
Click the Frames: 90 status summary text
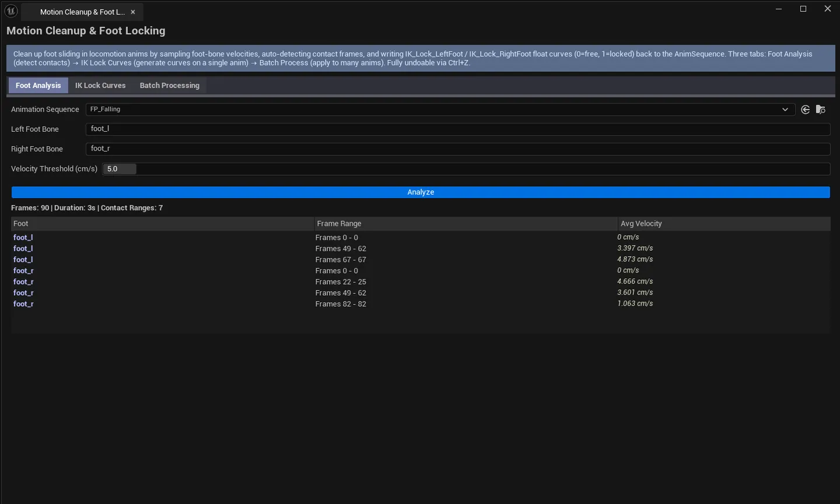click(87, 208)
